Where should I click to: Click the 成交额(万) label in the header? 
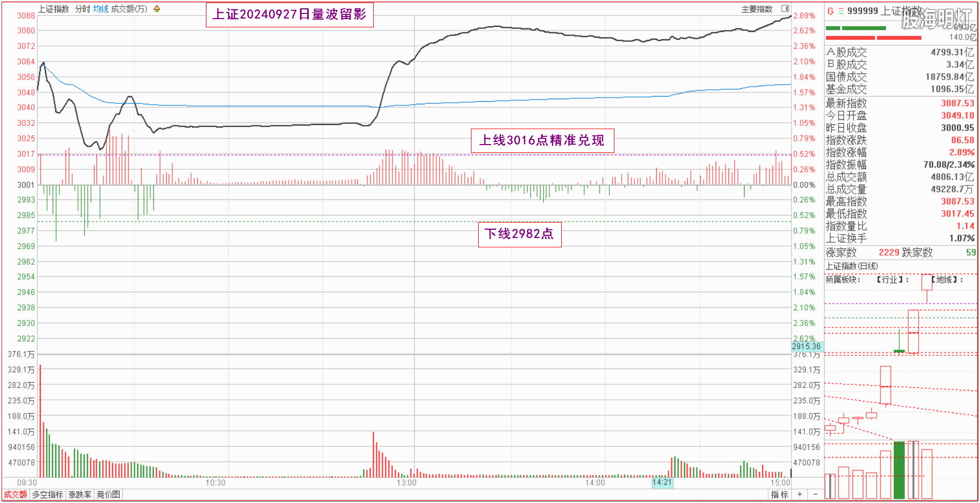click(129, 9)
